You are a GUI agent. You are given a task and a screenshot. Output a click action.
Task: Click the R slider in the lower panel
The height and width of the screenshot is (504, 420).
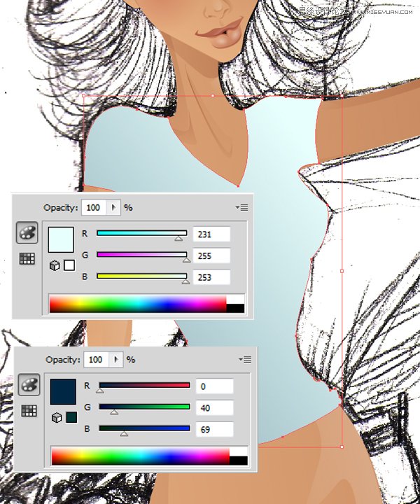(144, 386)
